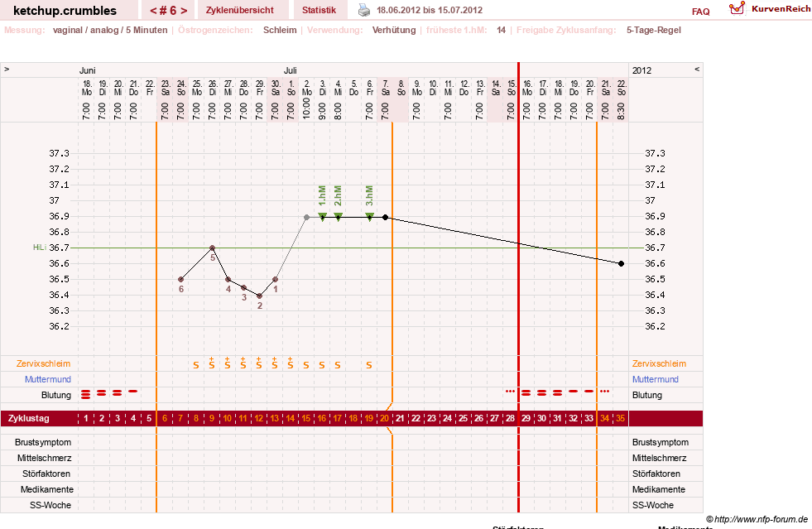
Task: Click the 1.hM green triangle marker
Action: (322, 216)
